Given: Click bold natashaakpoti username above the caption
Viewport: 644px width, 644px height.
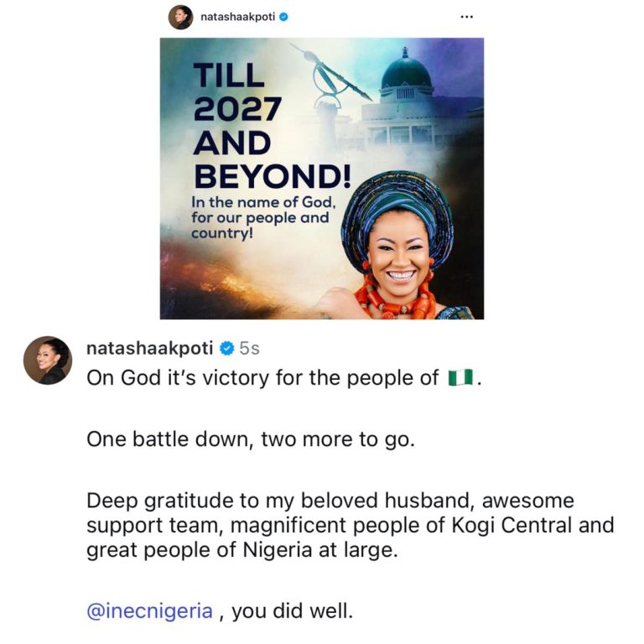Looking at the screenshot, I should [149, 348].
